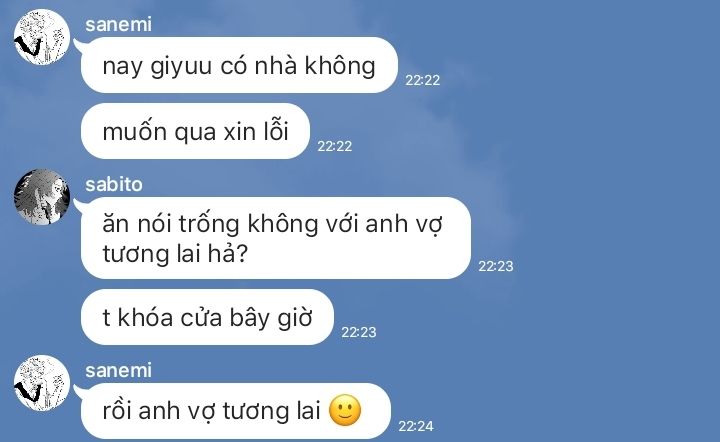Select the 'nay giyuu có nhà không' message
Image resolution: width=720 pixels, height=442 pixels.
tap(239, 65)
